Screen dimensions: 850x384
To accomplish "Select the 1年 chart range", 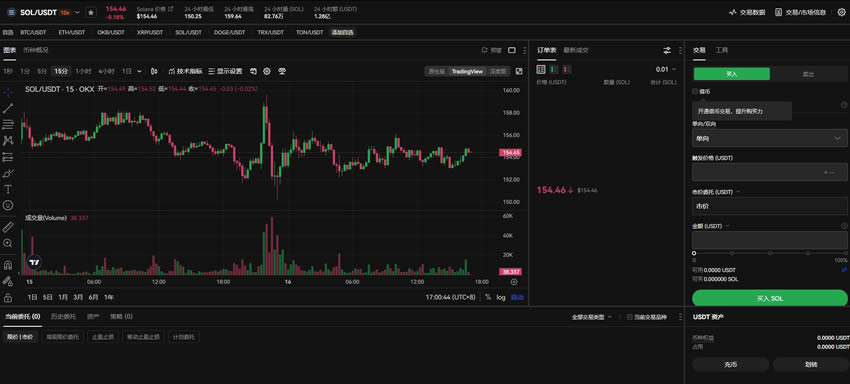I will 109,297.
